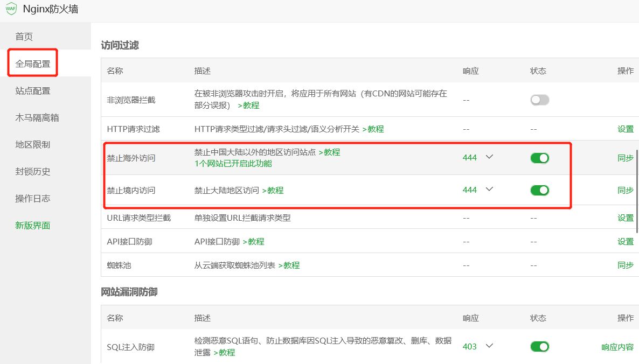Click the 网站漏洞防御 section heading

pos(129,292)
